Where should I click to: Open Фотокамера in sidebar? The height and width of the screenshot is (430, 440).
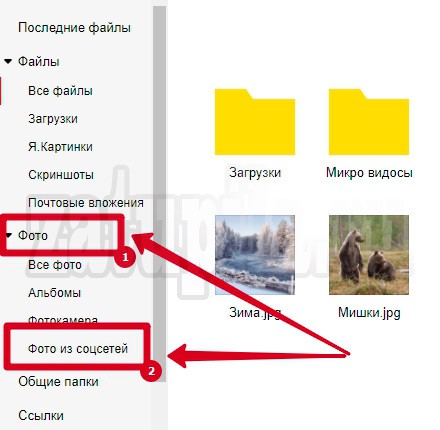[63, 320]
